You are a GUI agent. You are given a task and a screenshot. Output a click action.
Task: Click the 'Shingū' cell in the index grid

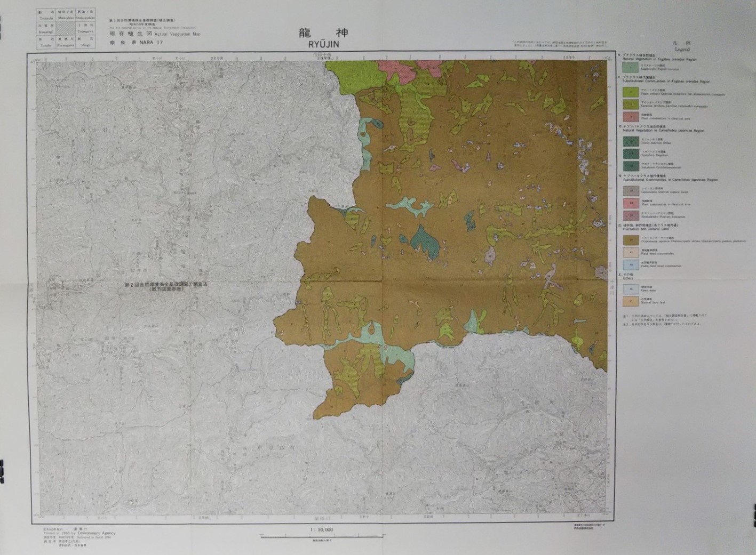(85, 43)
